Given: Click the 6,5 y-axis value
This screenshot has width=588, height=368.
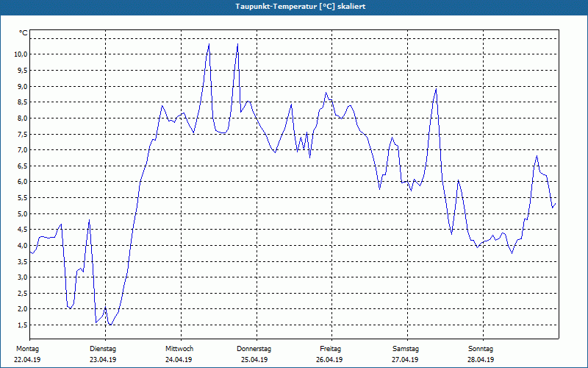Looking at the screenshot, I should click(22, 166).
